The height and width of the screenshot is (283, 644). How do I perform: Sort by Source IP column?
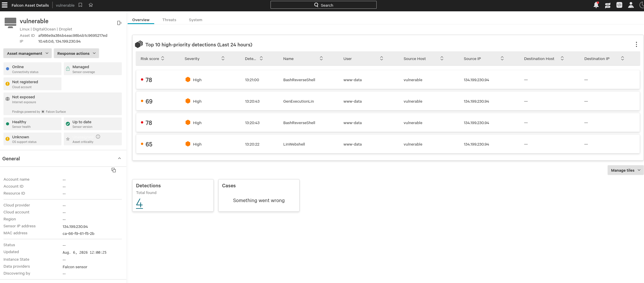coord(502,58)
